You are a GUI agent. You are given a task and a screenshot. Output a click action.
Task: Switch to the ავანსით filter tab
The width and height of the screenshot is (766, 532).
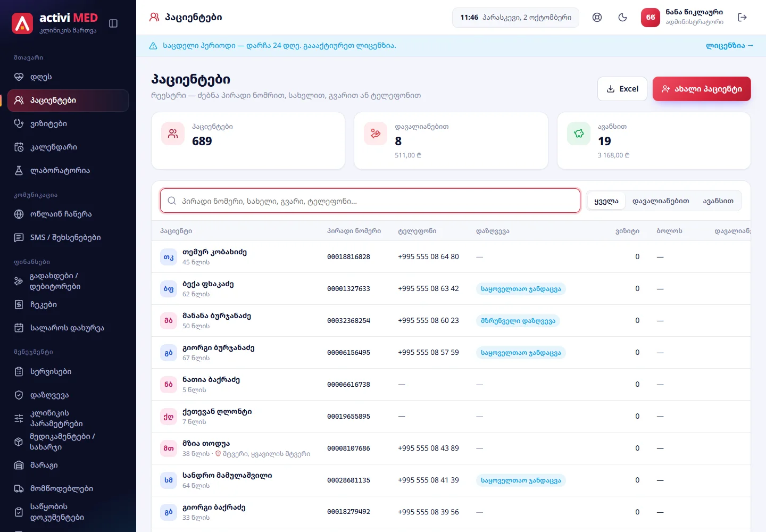click(x=718, y=201)
